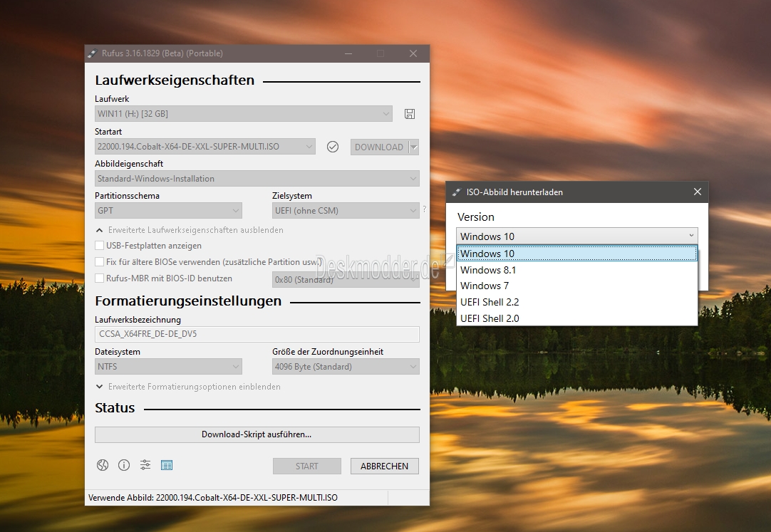Click Rufus USB icon in title bar
Image resolution: width=771 pixels, height=532 pixels.
coord(93,53)
